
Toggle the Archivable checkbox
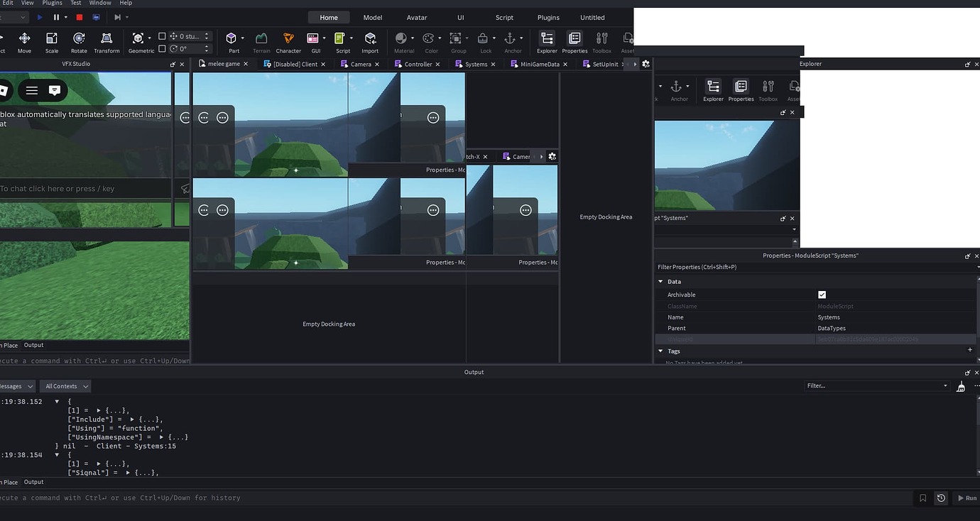pyautogui.click(x=822, y=295)
